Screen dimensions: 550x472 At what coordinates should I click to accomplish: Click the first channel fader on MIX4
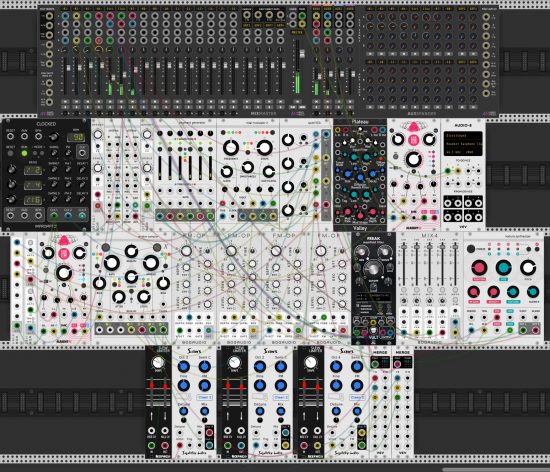(x=404, y=248)
